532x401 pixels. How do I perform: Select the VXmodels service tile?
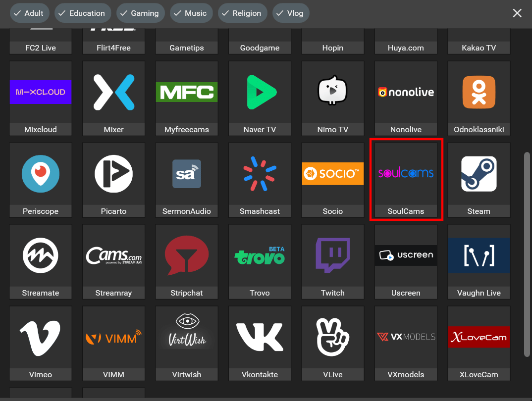[x=406, y=344]
